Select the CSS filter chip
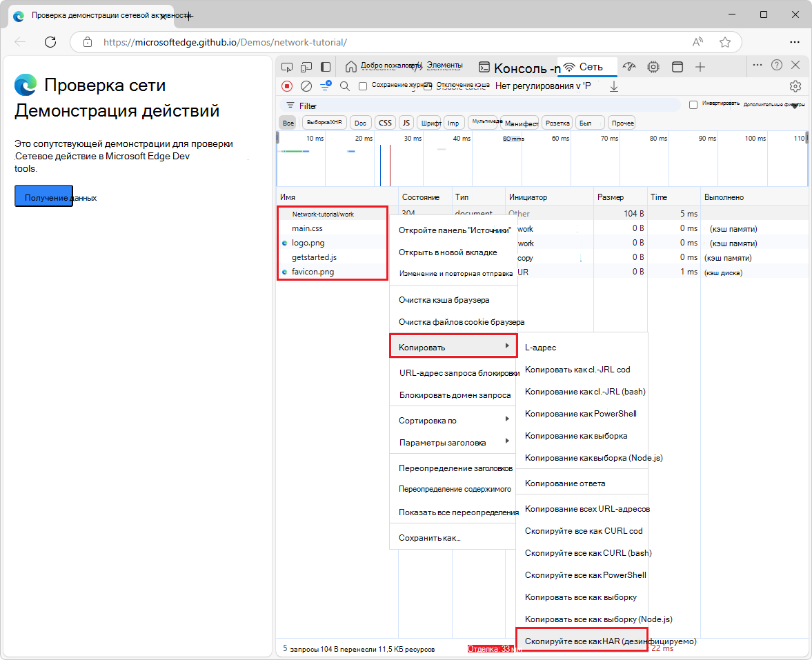Image resolution: width=812 pixels, height=660 pixels. tap(385, 123)
